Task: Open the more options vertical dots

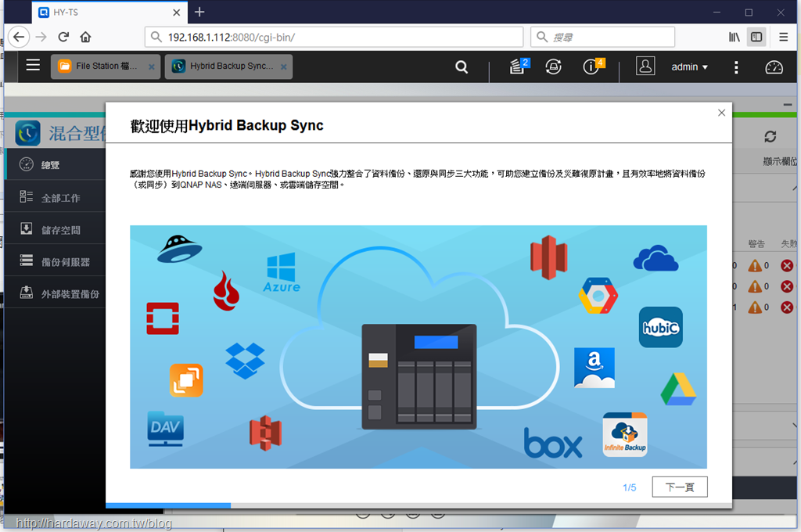Action: coord(736,67)
